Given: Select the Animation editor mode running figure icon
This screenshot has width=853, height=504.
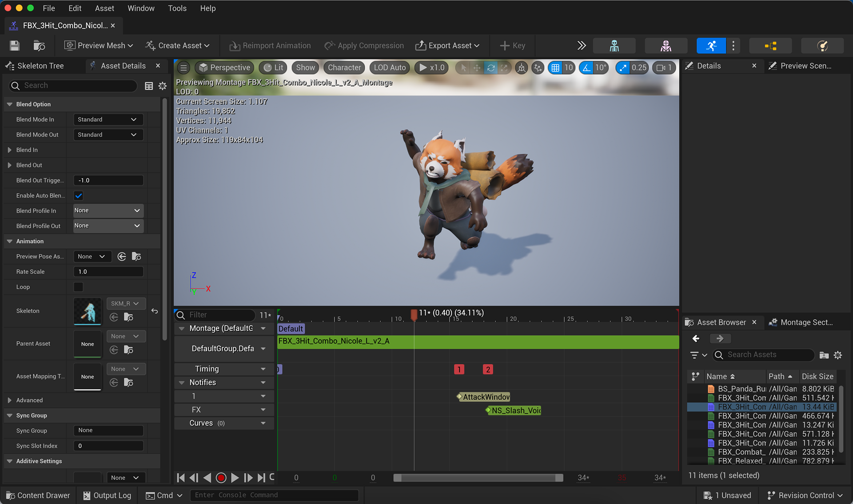Looking at the screenshot, I should pos(711,46).
